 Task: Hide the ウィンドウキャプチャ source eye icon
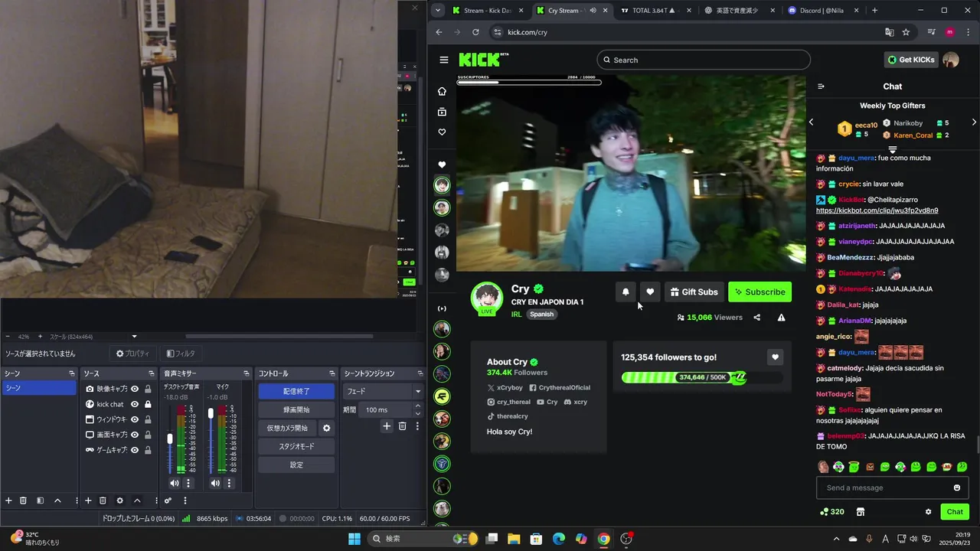pos(135,419)
